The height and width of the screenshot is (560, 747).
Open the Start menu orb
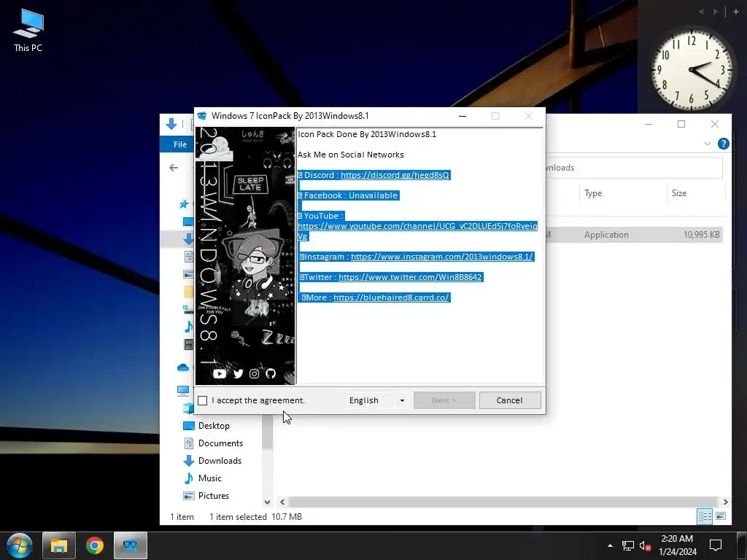20,545
